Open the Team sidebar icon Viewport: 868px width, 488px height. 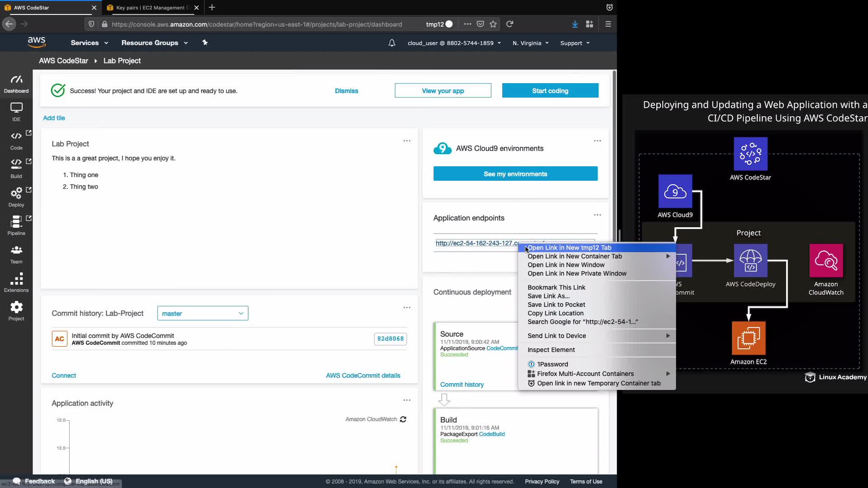16,253
